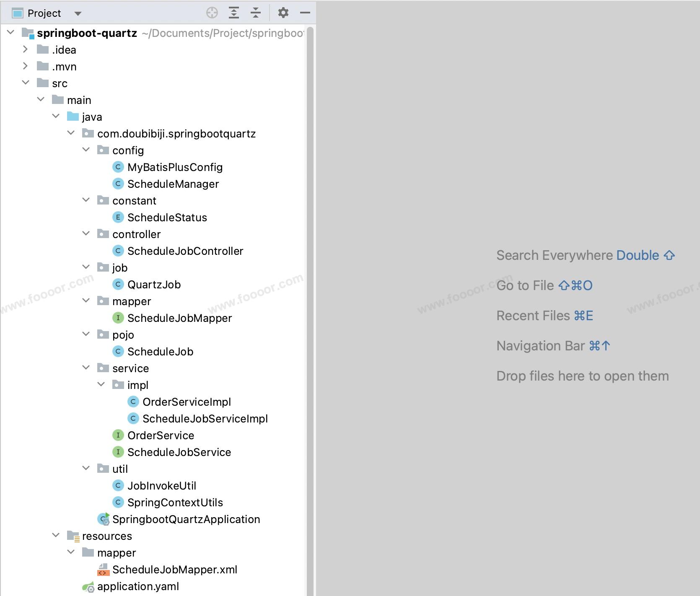Click the SpringbootQuartzApplication run class icon
Viewport: 700px width, 596px height.
pyautogui.click(x=104, y=519)
